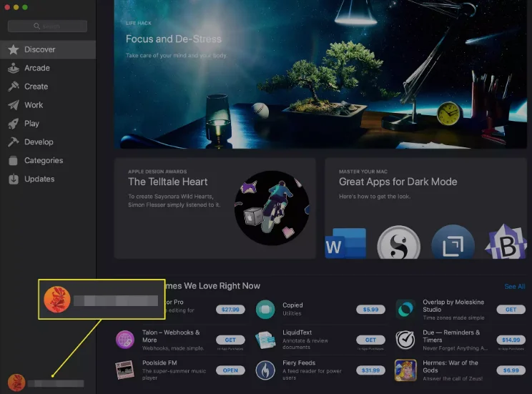
Task: Open the LiquidText app icon
Action: point(265,340)
